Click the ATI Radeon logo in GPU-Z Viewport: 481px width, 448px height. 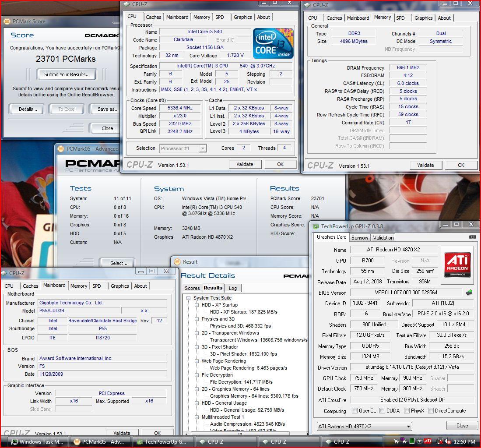(x=457, y=265)
